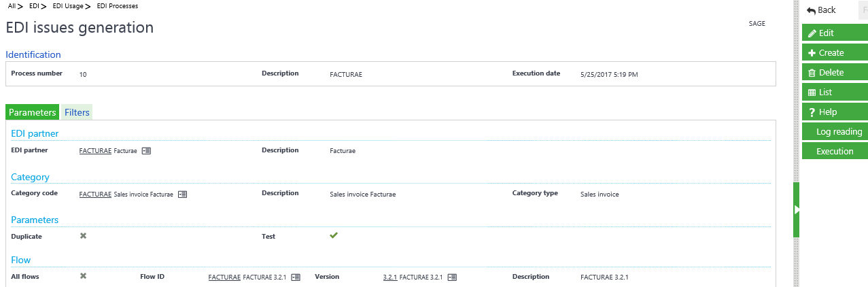
Task: Toggle the All flows checkbox
Action: [x=83, y=276]
